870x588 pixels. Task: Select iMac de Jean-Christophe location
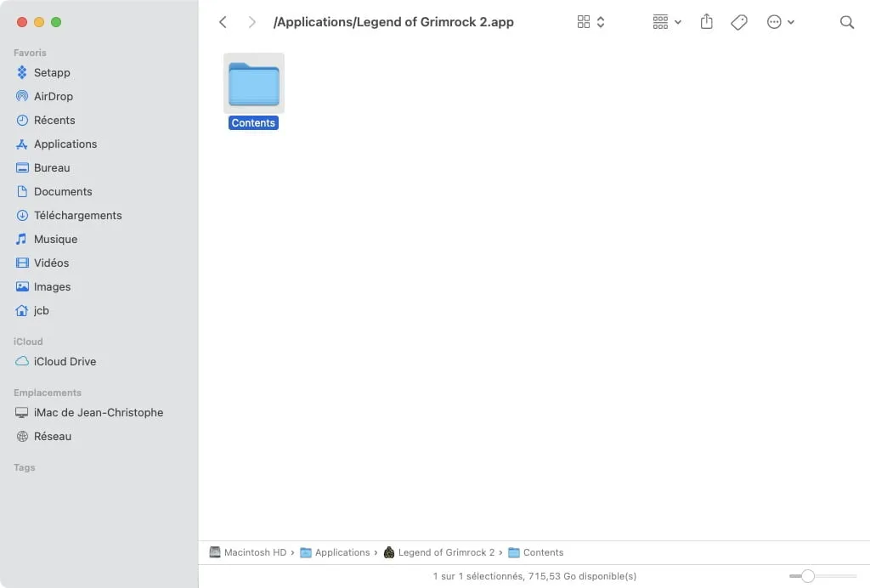pos(99,413)
